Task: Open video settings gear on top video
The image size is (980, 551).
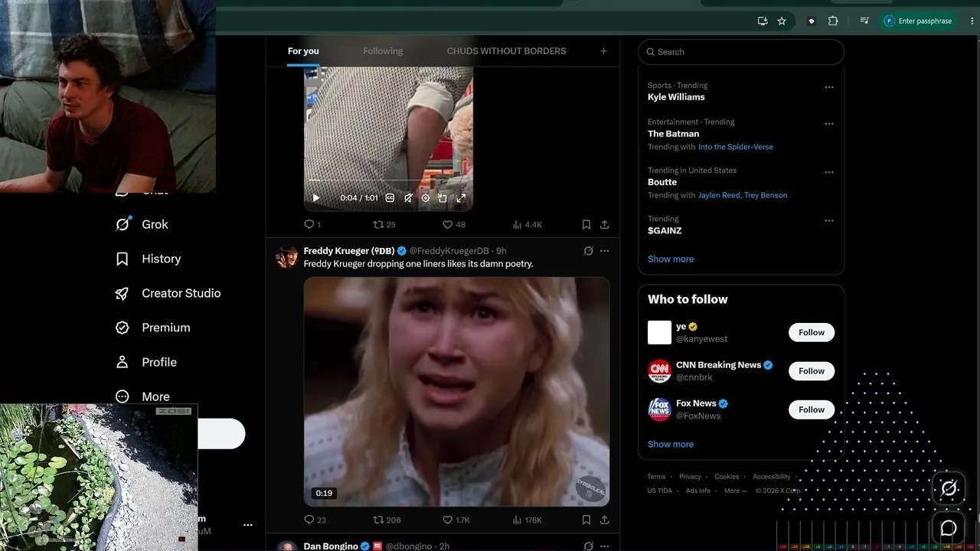Action: [426, 197]
